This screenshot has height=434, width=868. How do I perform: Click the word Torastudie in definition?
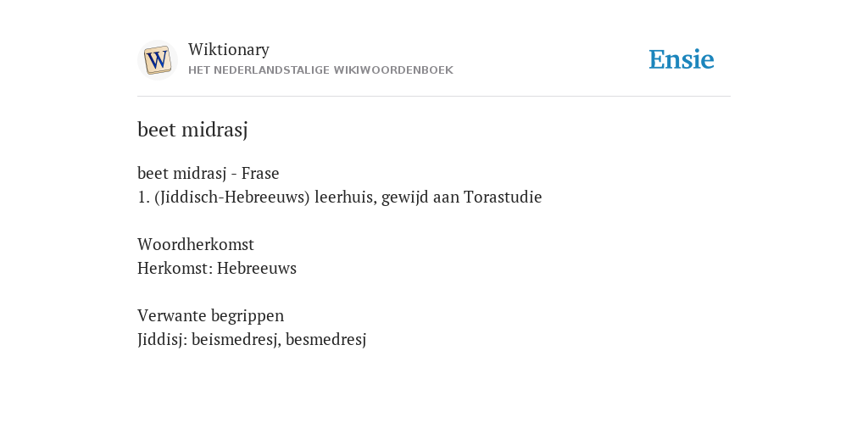pos(503,197)
